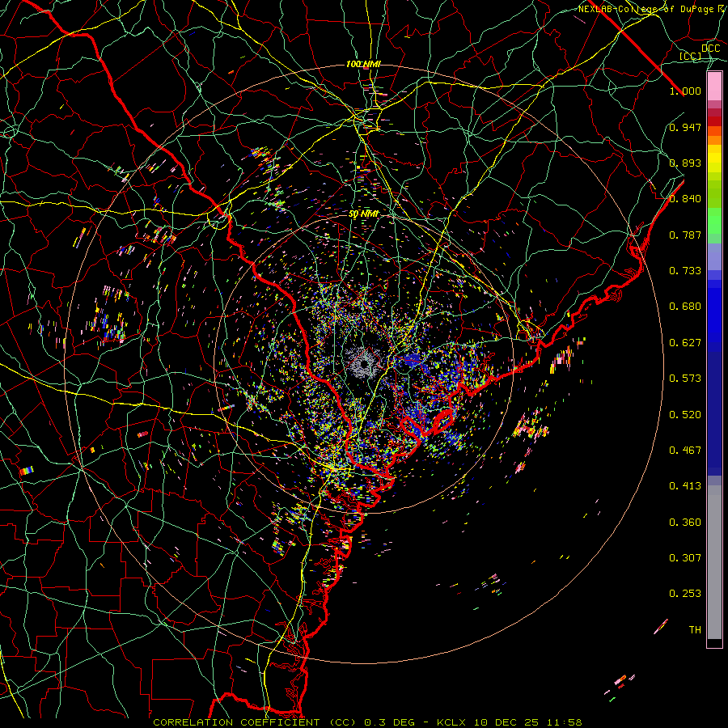Screen dimensions: 728x728
Task: Click the CORRELATION COEFFICIENT (CC) footer title
Action: point(255,722)
